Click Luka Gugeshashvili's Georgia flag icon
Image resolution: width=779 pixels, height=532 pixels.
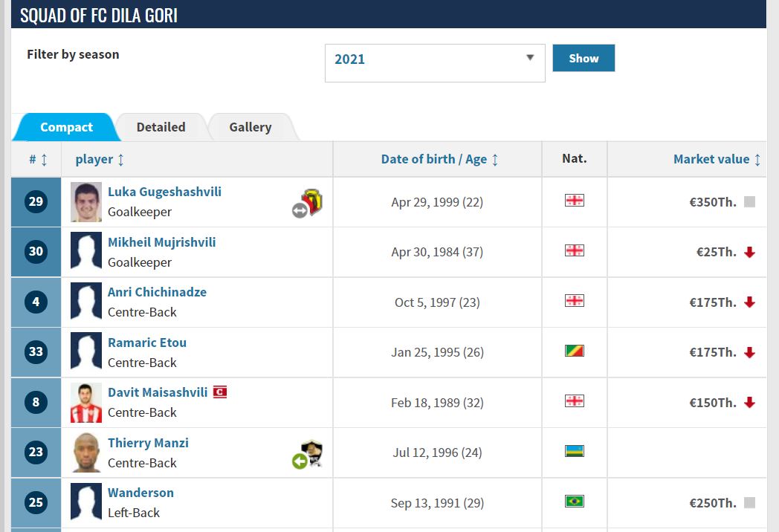tap(574, 201)
